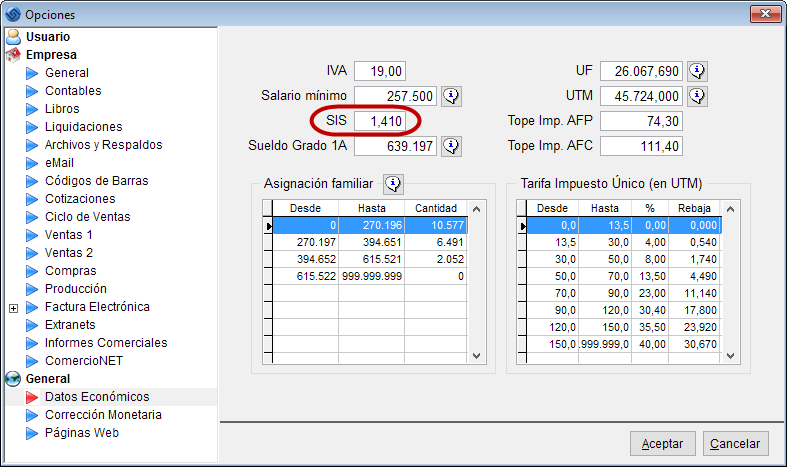
Task: Expand the Factura Electrónica tree node
Action: (14, 308)
